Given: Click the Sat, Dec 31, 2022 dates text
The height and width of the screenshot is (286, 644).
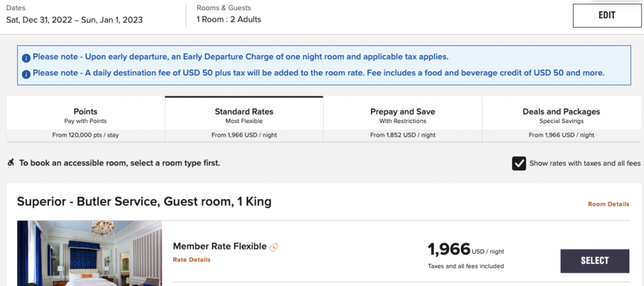Looking at the screenshot, I should coord(74,20).
